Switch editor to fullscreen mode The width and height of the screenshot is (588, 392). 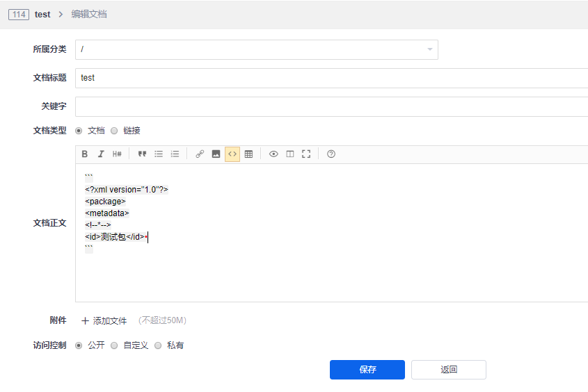pos(306,154)
